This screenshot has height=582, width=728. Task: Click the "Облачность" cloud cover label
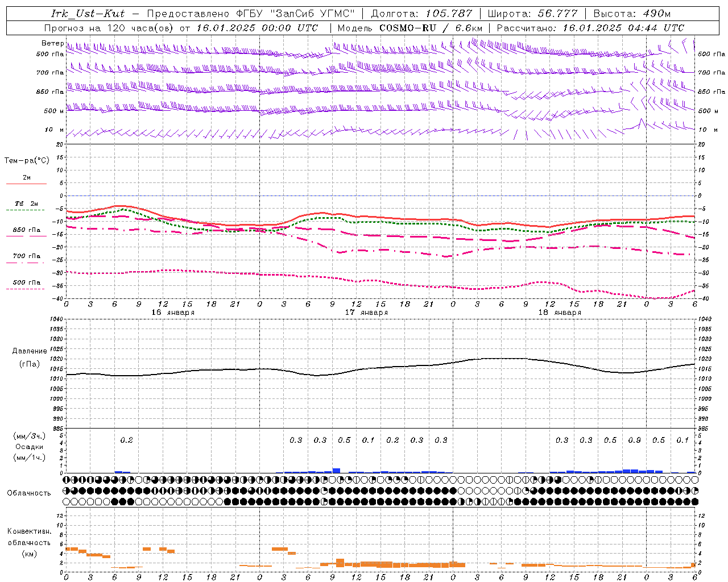[x=29, y=493]
